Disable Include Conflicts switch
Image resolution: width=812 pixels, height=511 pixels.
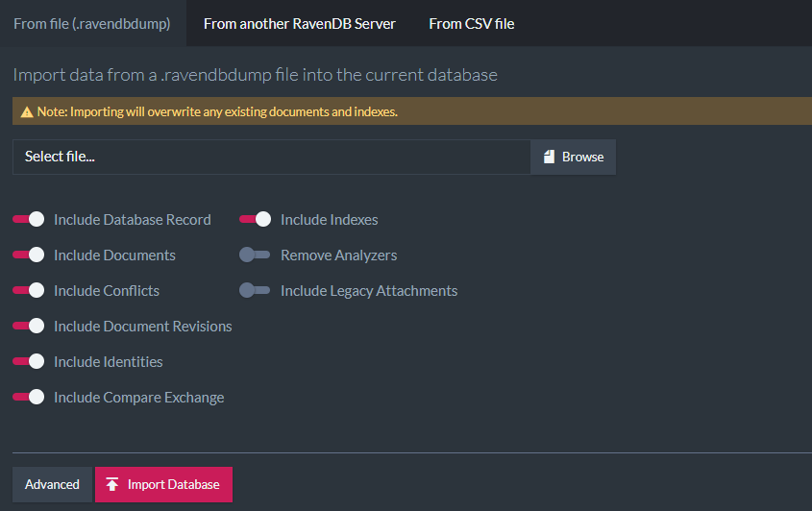[x=29, y=290]
